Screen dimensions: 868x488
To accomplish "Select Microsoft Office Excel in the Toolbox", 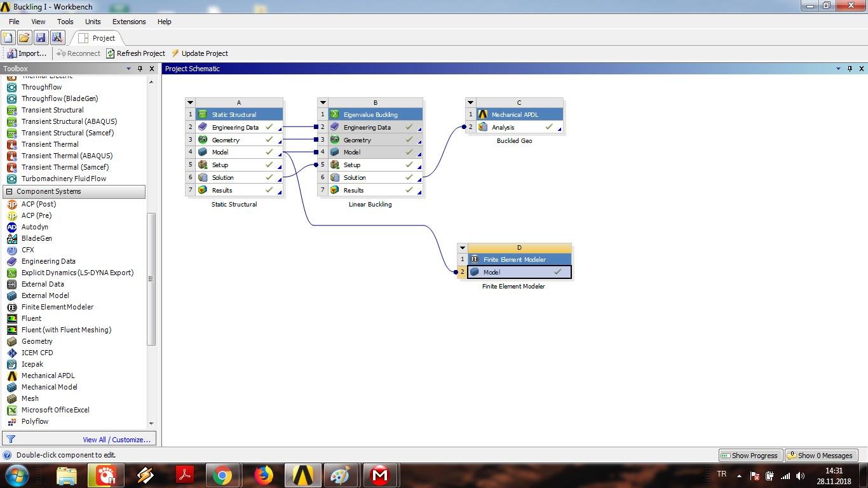I will pos(55,410).
